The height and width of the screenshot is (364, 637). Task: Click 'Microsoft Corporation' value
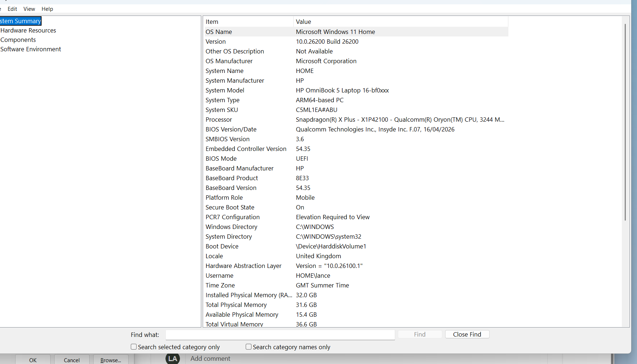coord(326,61)
